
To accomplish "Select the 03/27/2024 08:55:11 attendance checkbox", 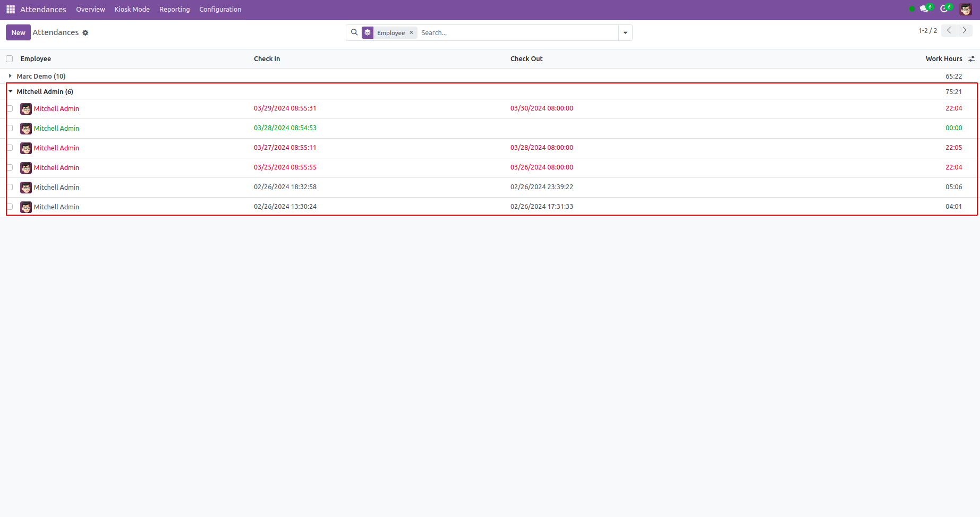I will [10, 148].
